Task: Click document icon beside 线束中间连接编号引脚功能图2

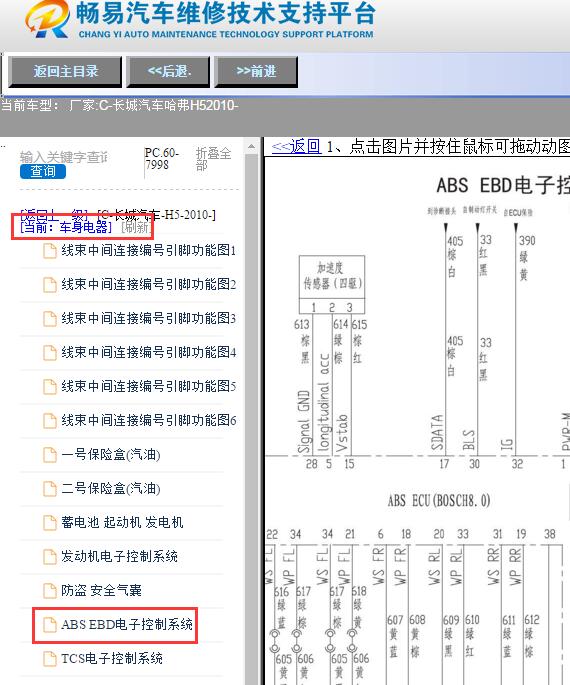Action: (x=50, y=285)
